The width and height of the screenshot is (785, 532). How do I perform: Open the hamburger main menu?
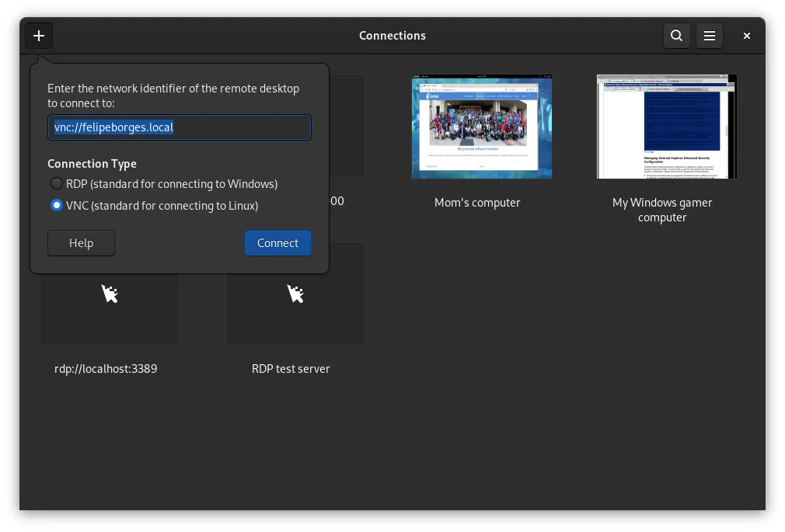(x=709, y=36)
